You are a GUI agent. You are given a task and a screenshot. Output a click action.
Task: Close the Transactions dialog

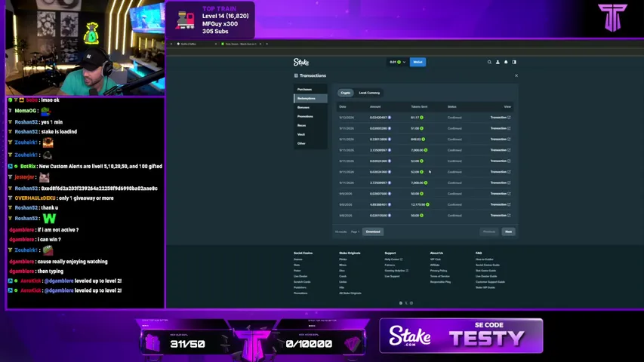click(516, 75)
